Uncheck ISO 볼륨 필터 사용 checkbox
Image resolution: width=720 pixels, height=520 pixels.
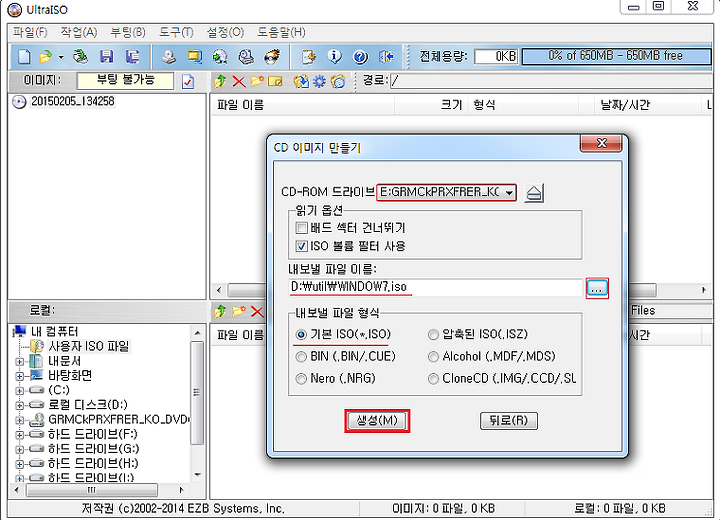(302, 246)
